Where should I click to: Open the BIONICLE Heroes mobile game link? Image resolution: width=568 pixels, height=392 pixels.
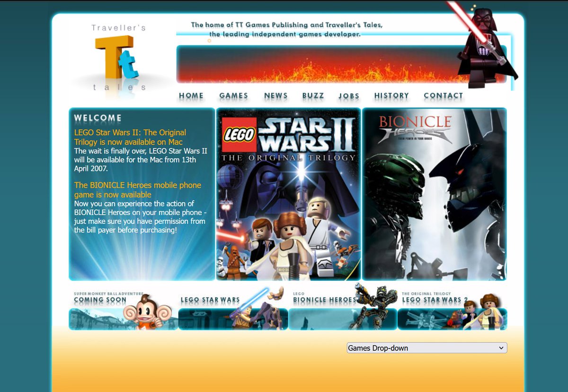pyautogui.click(x=137, y=189)
